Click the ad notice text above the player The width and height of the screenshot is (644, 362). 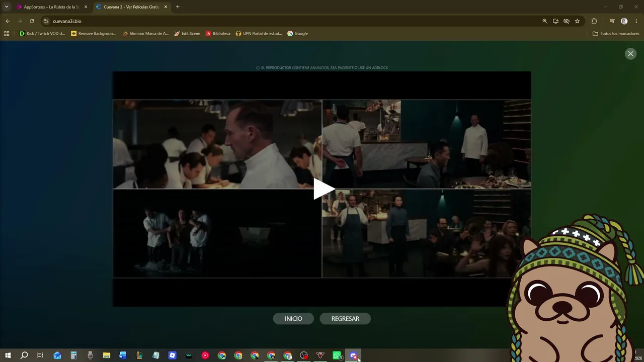point(322,68)
